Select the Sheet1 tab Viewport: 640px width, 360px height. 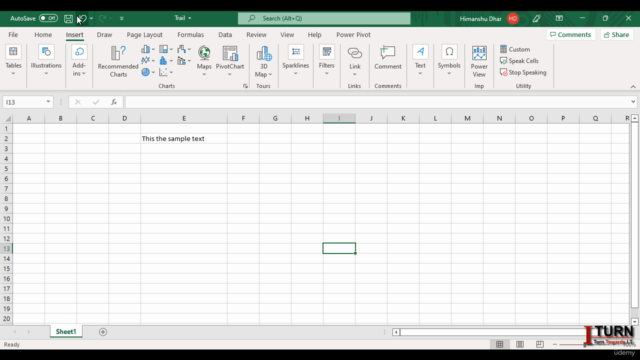pos(66,332)
